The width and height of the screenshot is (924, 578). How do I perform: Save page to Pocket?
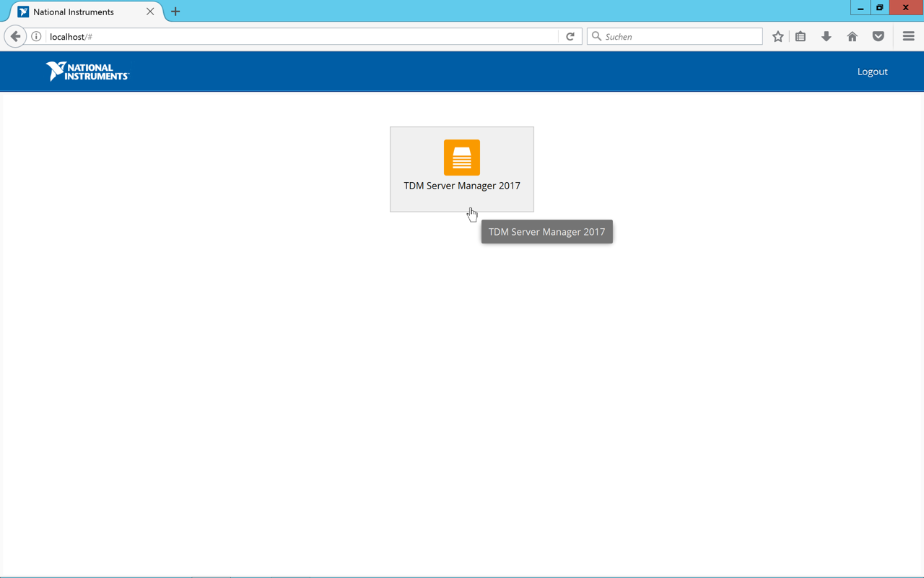(x=878, y=36)
